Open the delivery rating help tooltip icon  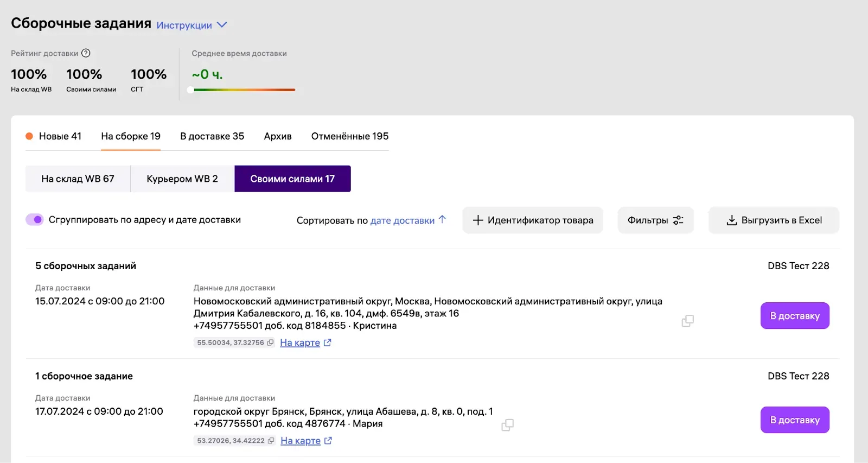(86, 53)
